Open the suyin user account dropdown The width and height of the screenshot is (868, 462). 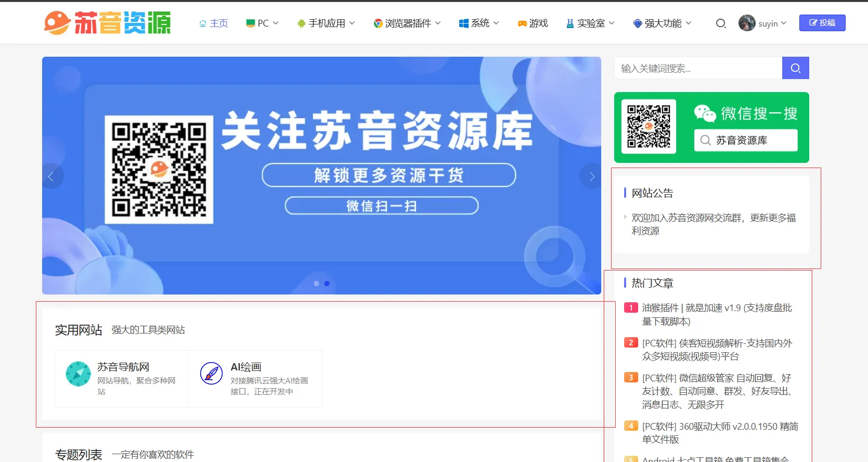tap(784, 23)
